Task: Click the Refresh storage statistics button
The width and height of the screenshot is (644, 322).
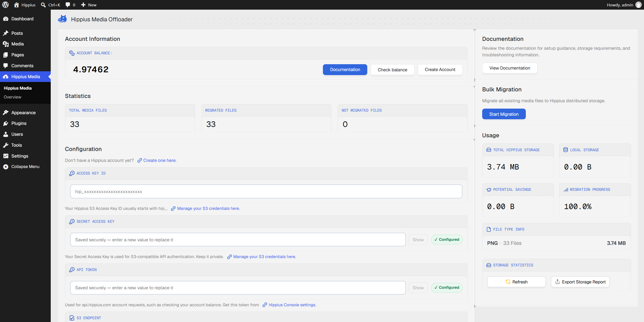Action: pos(516,282)
